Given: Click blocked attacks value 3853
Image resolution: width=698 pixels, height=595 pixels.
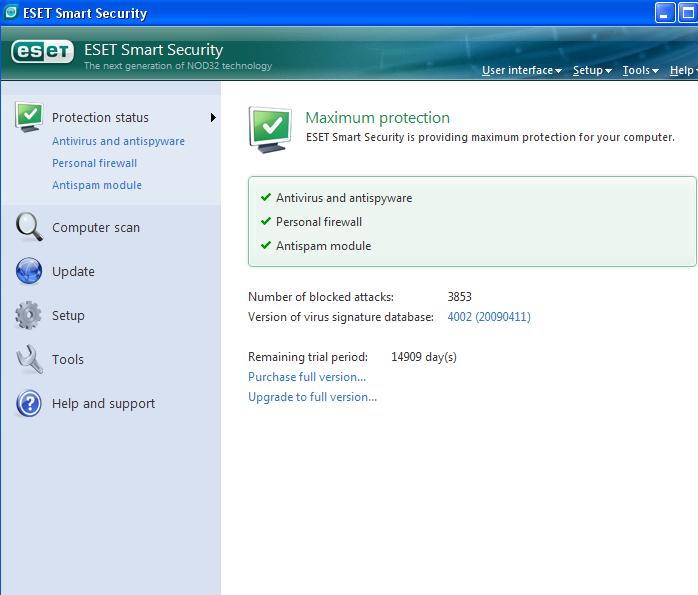Looking at the screenshot, I should pos(459,297).
